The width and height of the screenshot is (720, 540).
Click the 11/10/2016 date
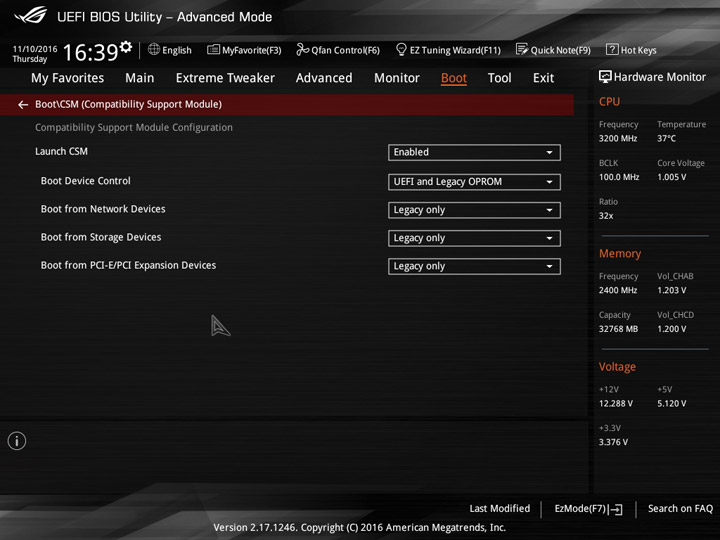pos(35,49)
